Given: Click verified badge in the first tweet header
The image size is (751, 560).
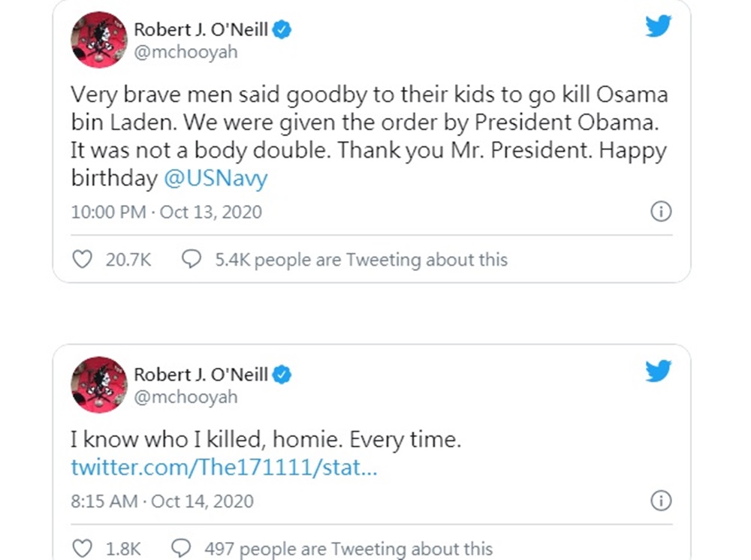Looking at the screenshot, I should pos(282,30).
